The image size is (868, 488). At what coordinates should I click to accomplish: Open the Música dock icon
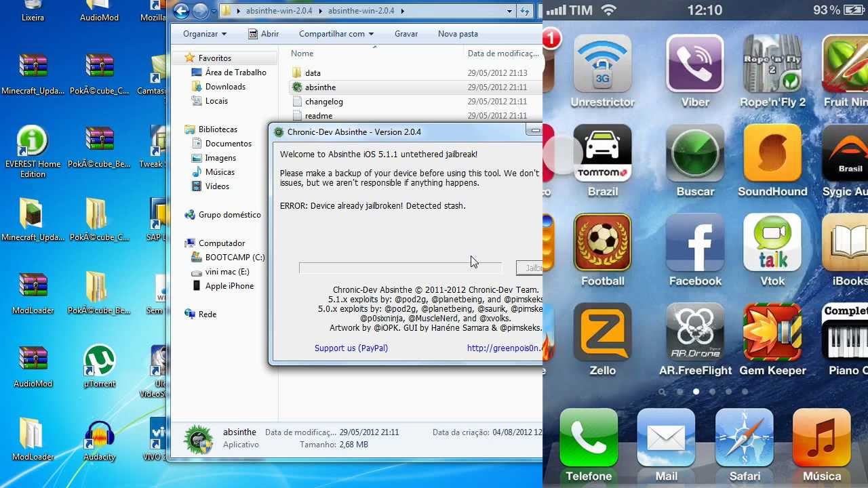821,438
